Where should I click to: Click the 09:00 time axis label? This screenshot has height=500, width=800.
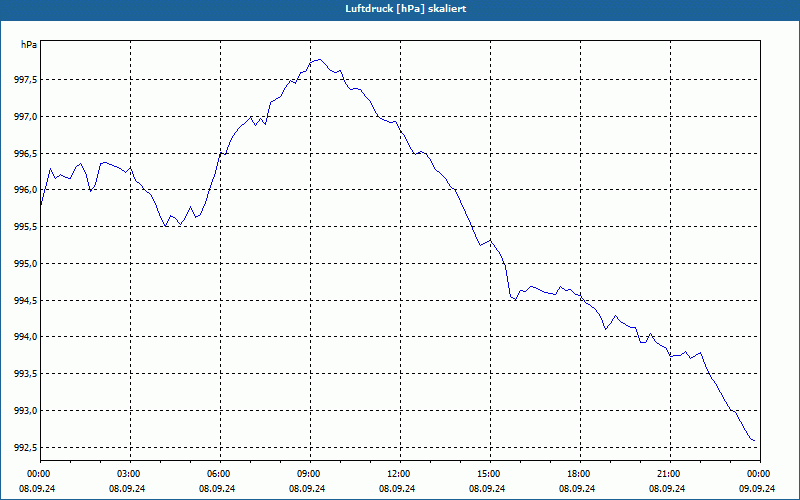pyautogui.click(x=310, y=474)
